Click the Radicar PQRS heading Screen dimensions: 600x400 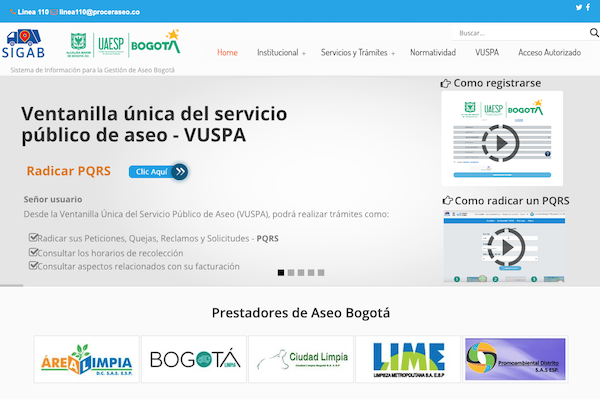(x=68, y=171)
